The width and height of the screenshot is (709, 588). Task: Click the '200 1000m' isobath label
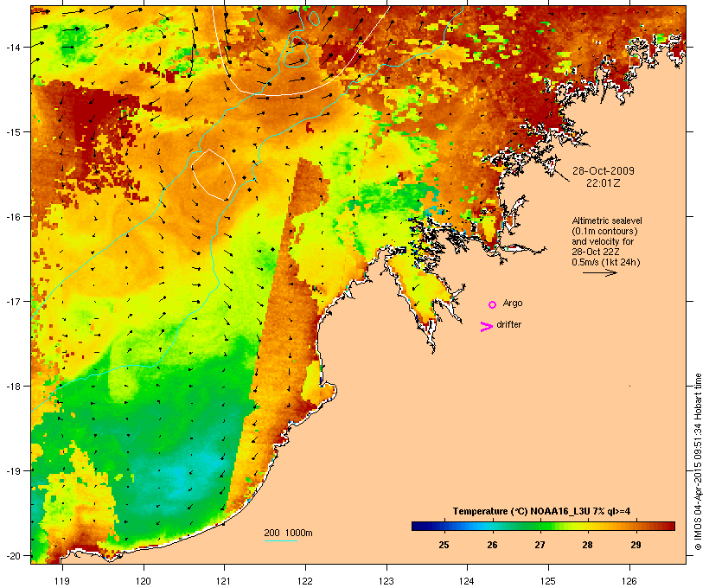coord(288,533)
